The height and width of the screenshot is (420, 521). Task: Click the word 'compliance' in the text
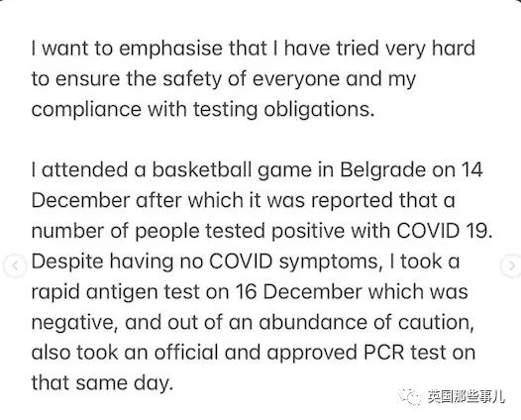pos(87,110)
